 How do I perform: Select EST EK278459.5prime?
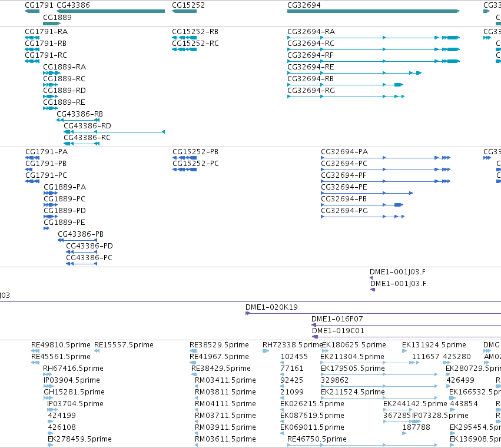80,439
